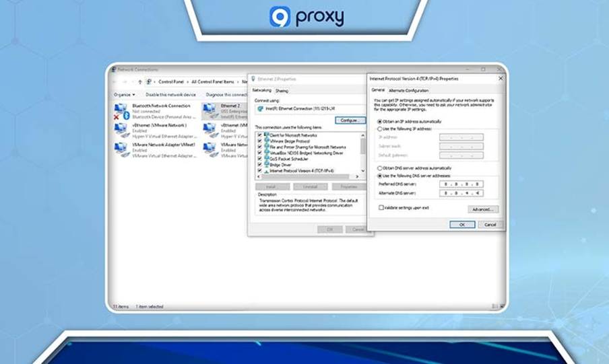Open the Organize dropdown menu

(x=124, y=95)
